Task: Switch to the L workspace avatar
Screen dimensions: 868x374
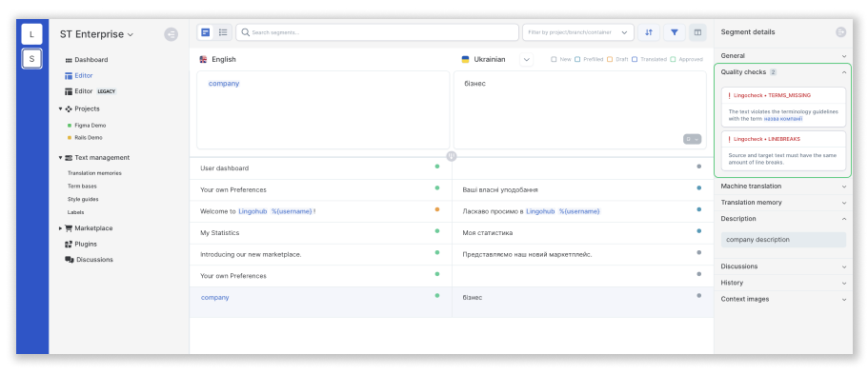Action: click(31, 34)
